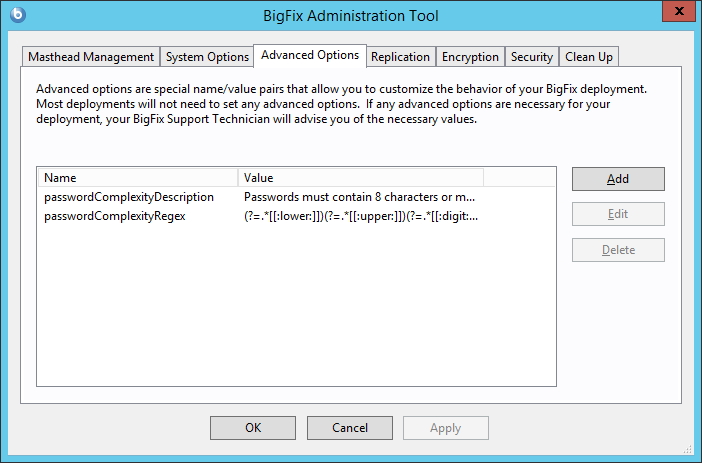702x463 pixels.
Task: Open the Encryption tab
Action: [470, 57]
